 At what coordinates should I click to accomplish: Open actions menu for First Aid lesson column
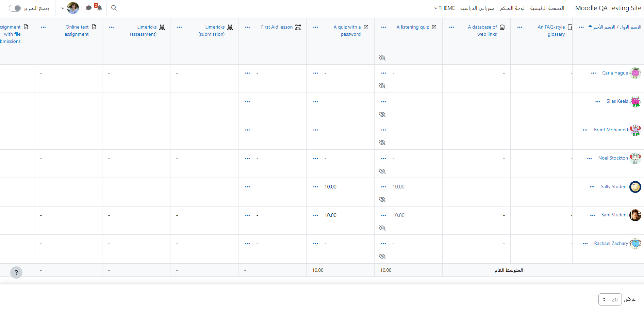pyautogui.click(x=248, y=27)
